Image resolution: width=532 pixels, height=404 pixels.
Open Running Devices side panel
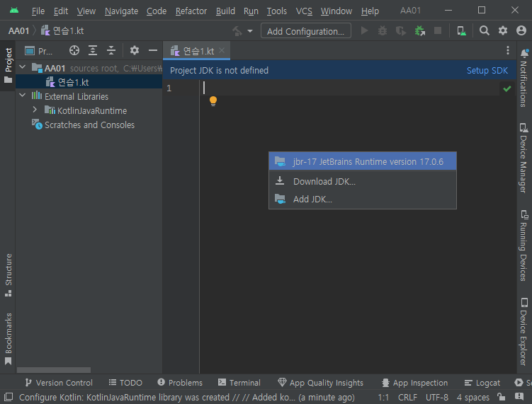point(524,246)
